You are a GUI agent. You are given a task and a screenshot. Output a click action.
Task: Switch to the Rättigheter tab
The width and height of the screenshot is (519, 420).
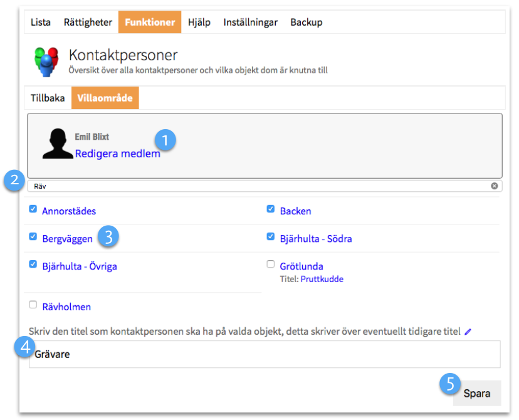[x=88, y=23]
